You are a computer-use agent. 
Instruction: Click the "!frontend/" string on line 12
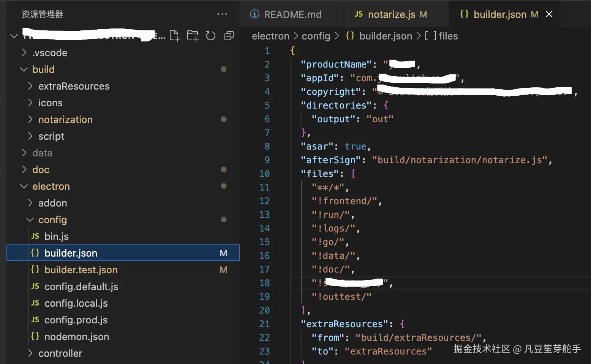click(344, 201)
